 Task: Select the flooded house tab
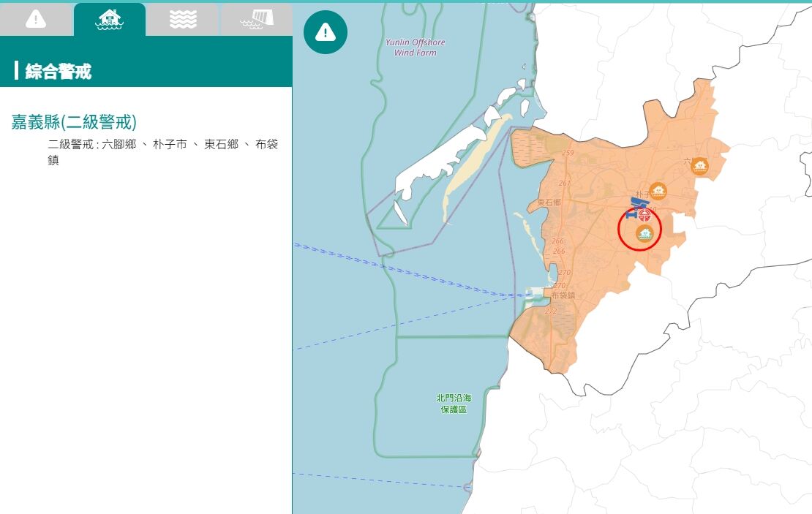(109, 20)
